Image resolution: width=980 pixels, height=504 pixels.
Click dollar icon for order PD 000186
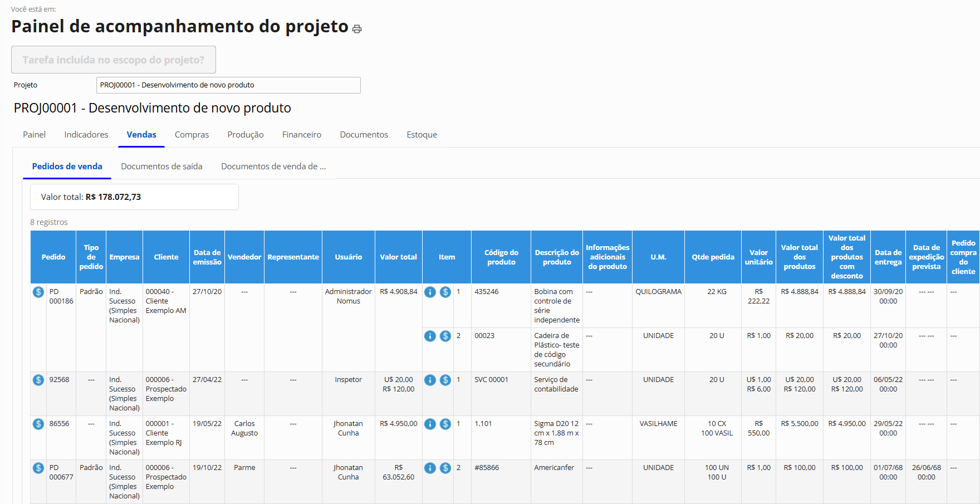(38, 292)
